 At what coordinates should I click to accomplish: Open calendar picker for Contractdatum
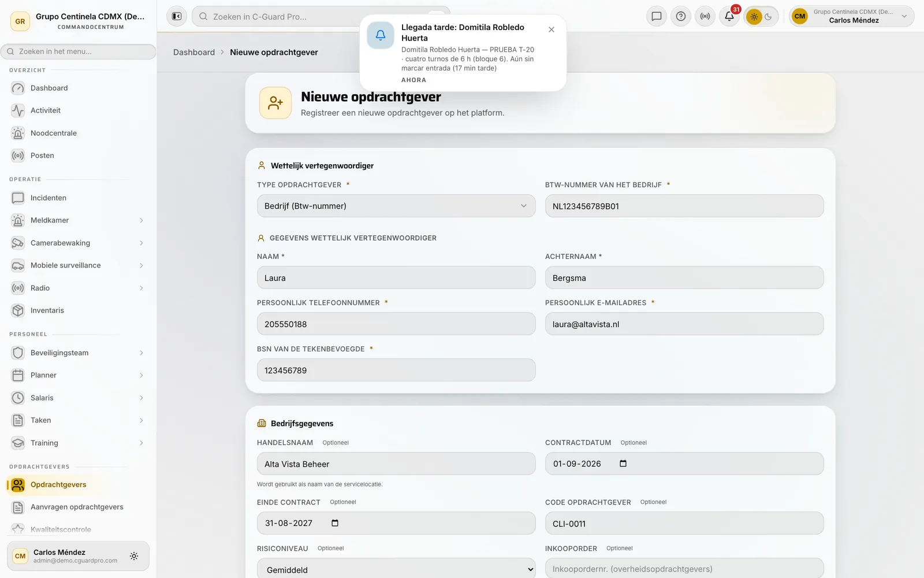tap(623, 464)
